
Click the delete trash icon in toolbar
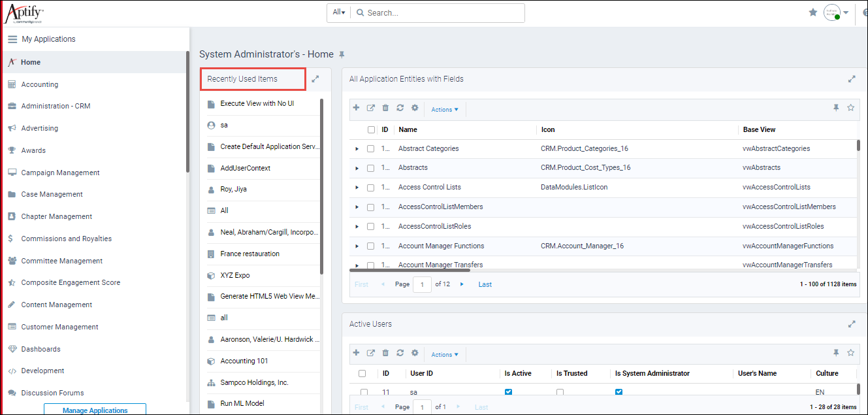(385, 107)
